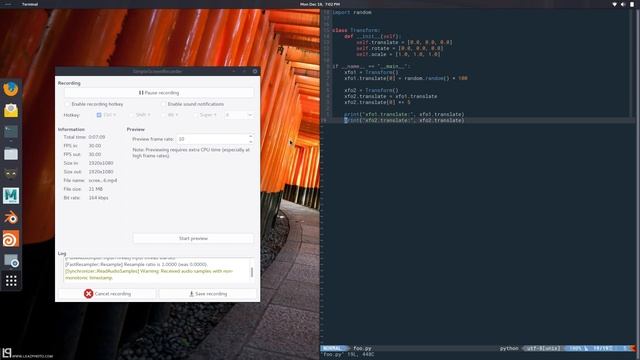Click the log panel scrollbar
Viewport: 640px width, 360px height.
point(252,271)
